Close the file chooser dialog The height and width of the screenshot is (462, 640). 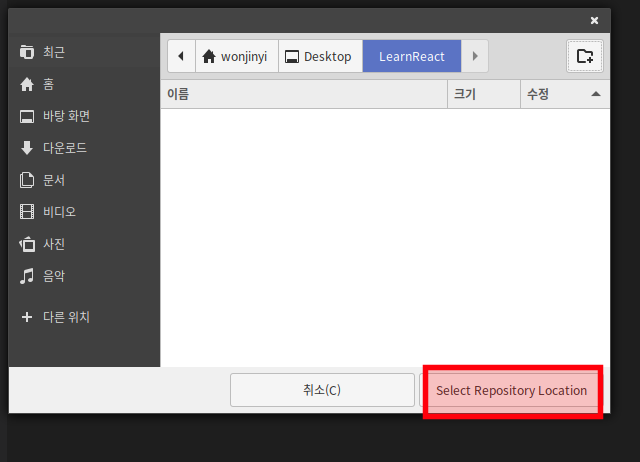[594, 20]
